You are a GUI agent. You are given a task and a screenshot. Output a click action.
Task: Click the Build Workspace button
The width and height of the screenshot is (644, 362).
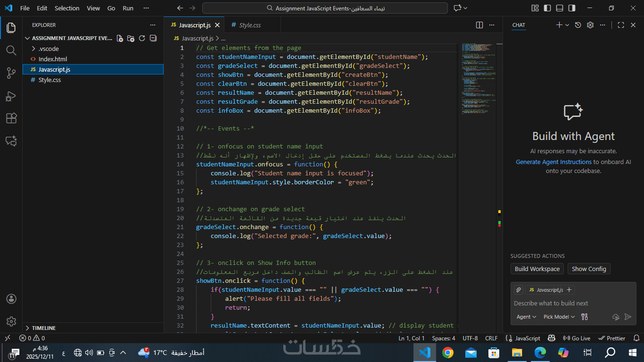(x=537, y=269)
